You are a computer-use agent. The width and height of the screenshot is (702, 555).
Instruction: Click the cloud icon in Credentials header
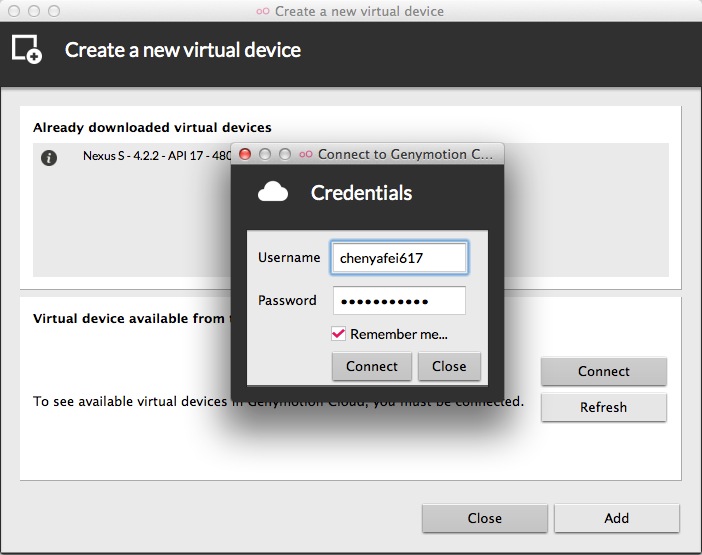pyautogui.click(x=273, y=192)
